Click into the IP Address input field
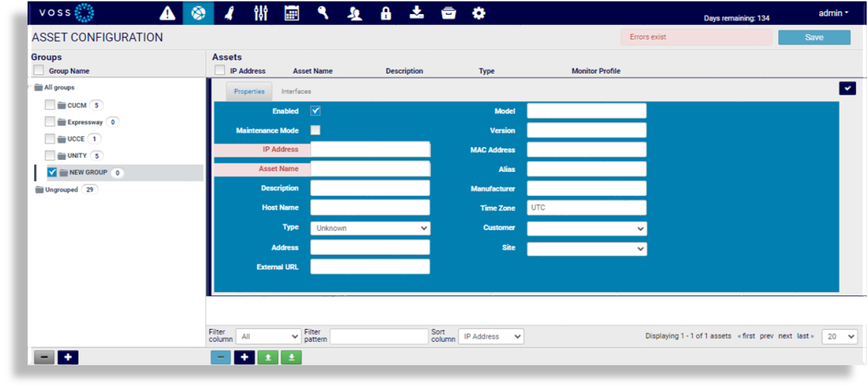The image size is (868, 390). [370, 149]
